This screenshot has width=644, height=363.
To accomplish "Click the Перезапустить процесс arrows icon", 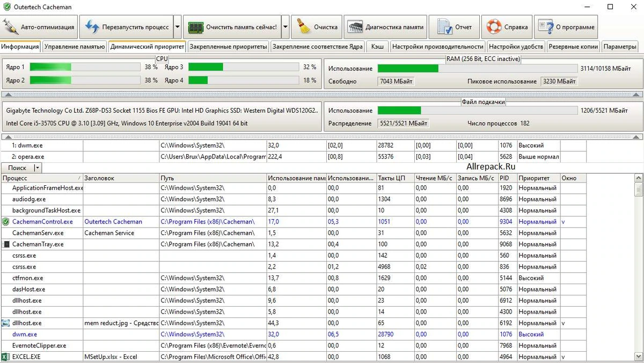I will coord(92,27).
